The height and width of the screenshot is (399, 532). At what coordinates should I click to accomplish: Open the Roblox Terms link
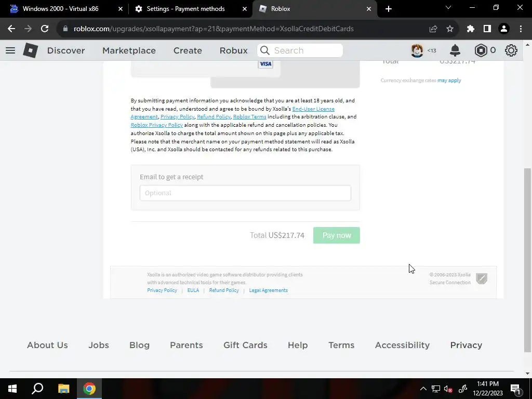tap(250, 117)
